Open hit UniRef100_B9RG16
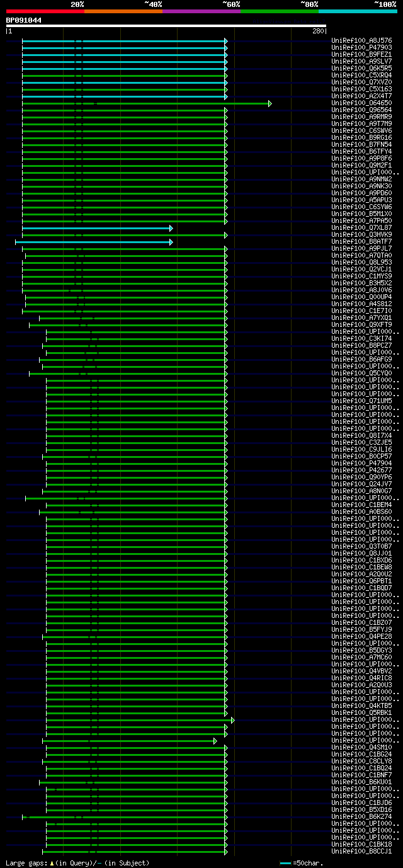This screenshot has height=868, width=403. (x=361, y=138)
